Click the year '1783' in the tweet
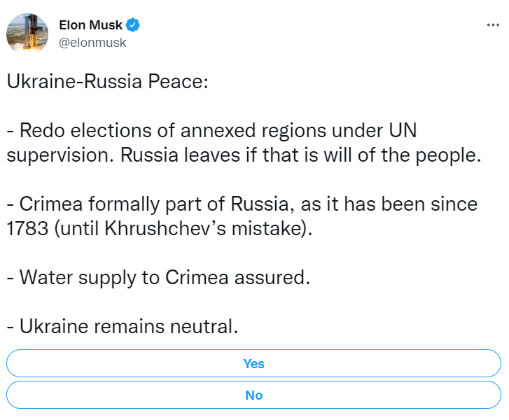The image size is (509, 420). pyautogui.click(x=27, y=228)
